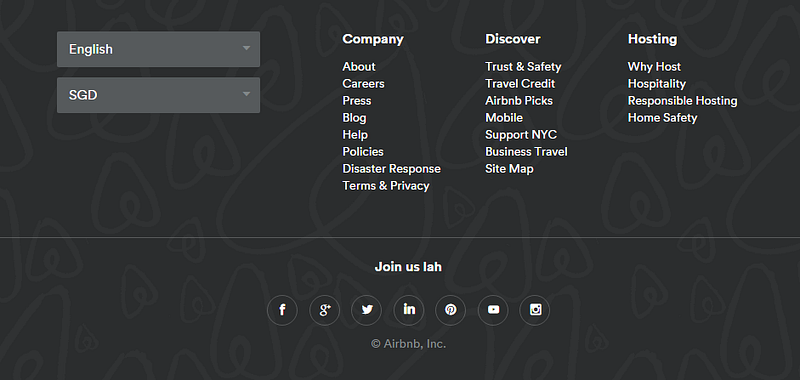Screen dimensions: 800x380
Task: Click the Google Plus social icon
Action: click(324, 310)
